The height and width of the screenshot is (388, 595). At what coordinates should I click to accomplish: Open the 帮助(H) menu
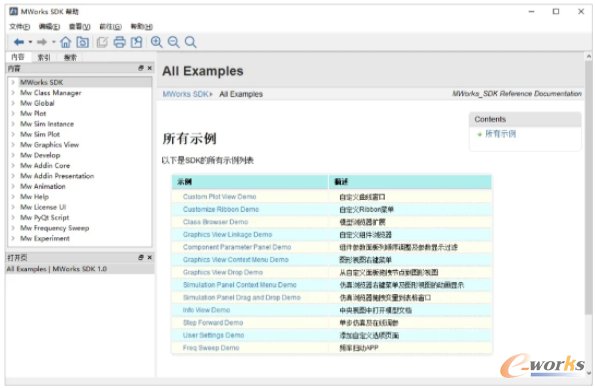[x=142, y=27]
